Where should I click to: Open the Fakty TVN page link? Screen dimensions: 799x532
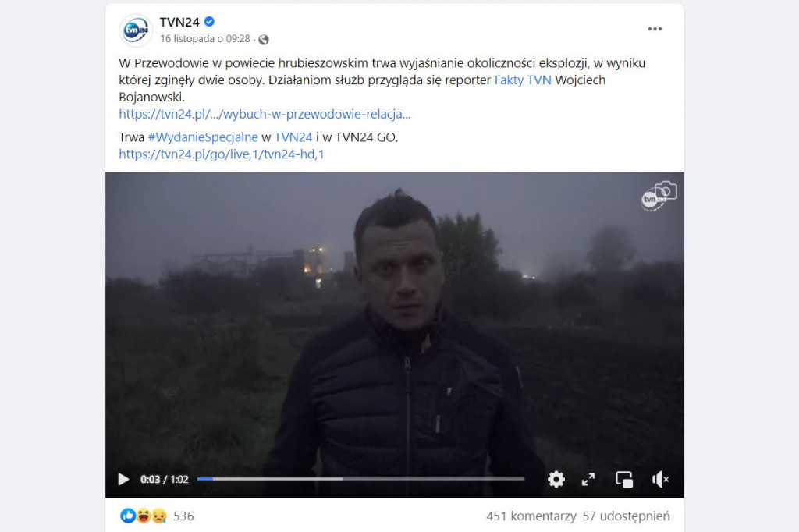tap(523, 80)
